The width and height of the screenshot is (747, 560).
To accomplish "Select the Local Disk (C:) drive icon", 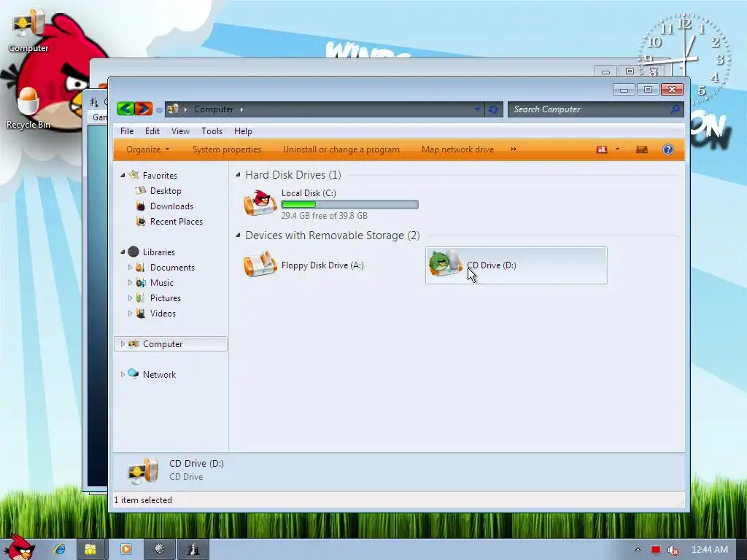I will (260, 203).
